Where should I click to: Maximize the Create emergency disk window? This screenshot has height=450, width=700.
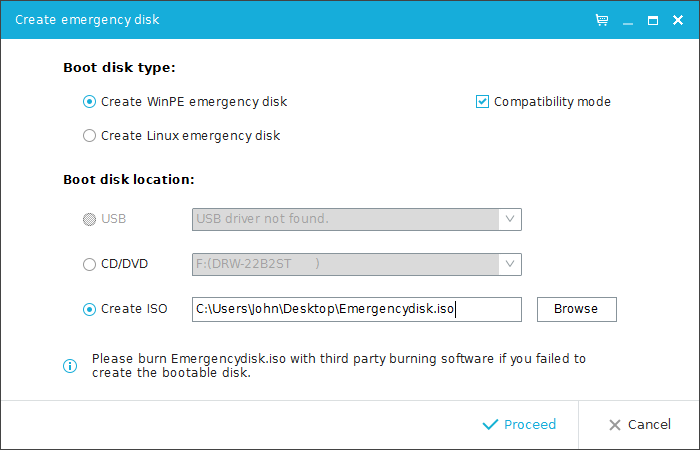[653, 20]
